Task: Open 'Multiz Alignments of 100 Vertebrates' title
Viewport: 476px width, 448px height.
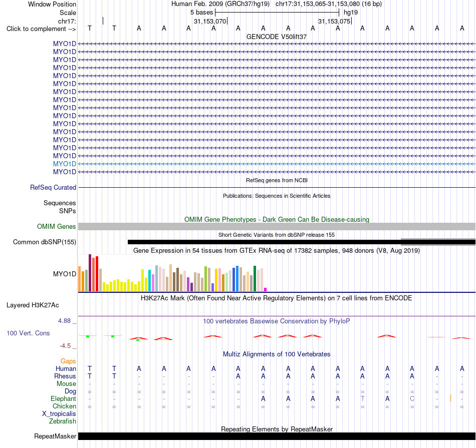Action: point(277,354)
